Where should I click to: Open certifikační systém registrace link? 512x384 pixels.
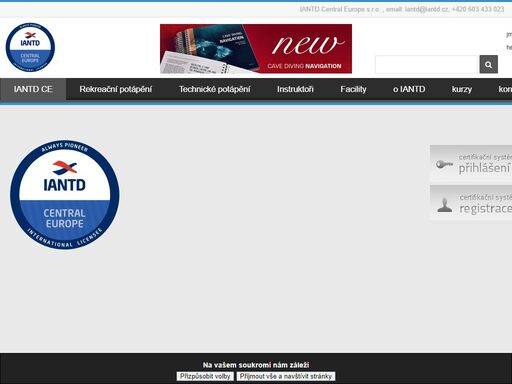pos(471,203)
